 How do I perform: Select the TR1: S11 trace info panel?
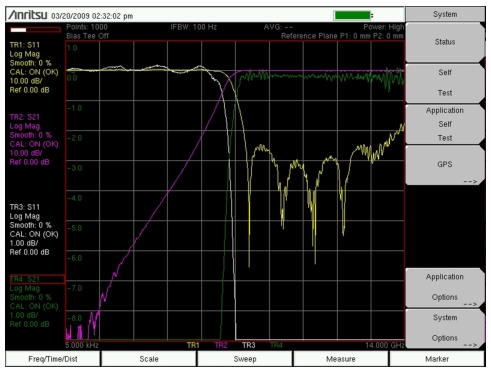[x=34, y=68]
